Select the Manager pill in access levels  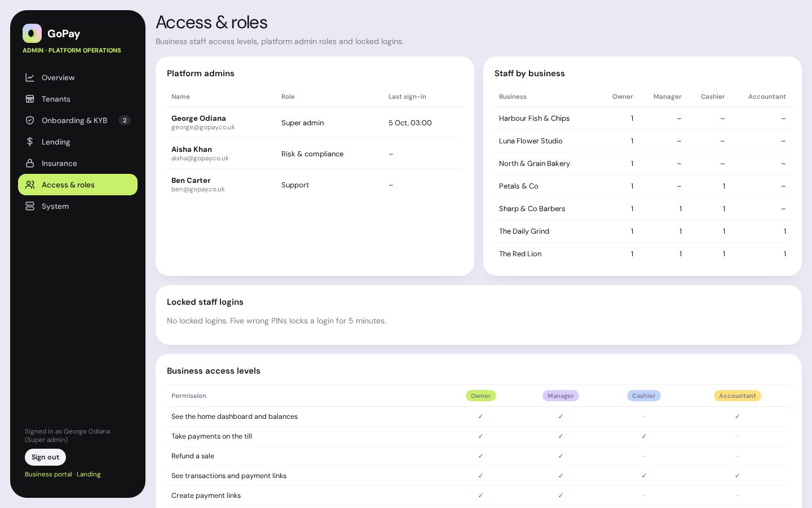click(x=561, y=396)
